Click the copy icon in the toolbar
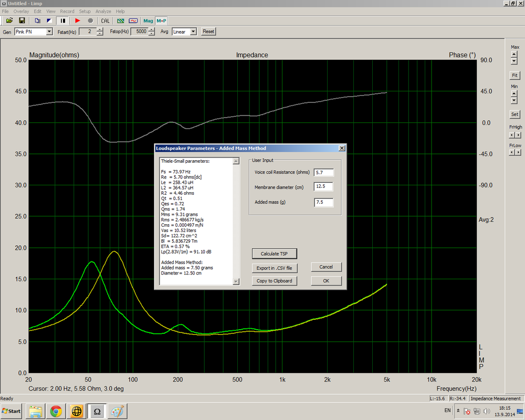Screen dimensions: 525x420 coord(37,21)
